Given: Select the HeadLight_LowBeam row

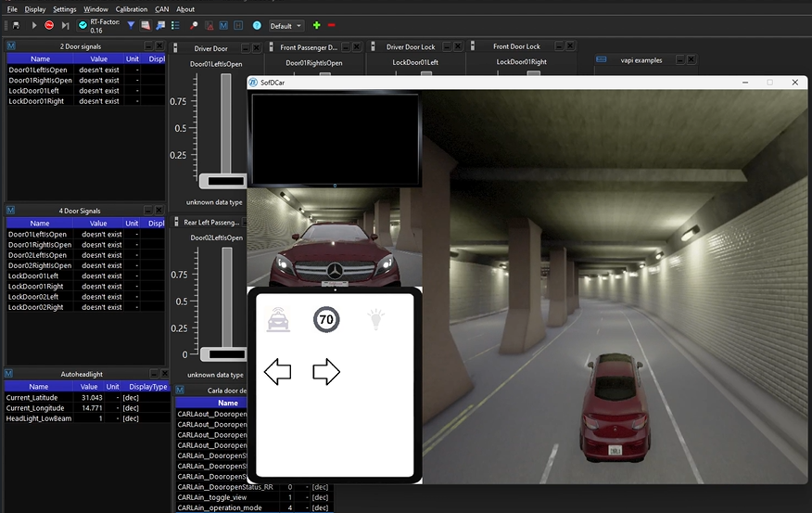Looking at the screenshot, I should point(39,418).
